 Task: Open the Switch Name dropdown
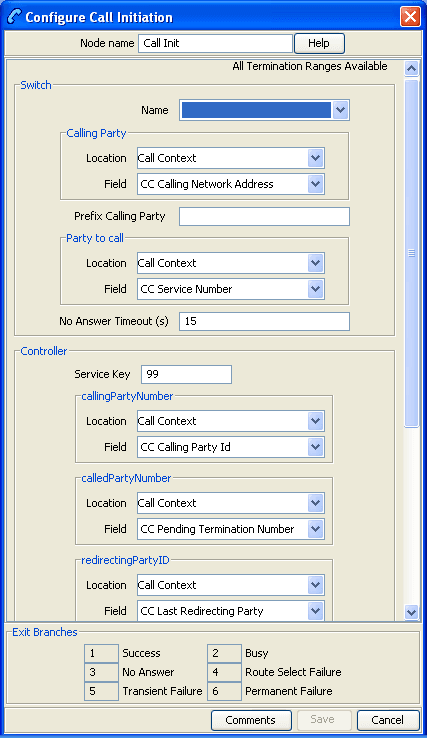pos(340,110)
